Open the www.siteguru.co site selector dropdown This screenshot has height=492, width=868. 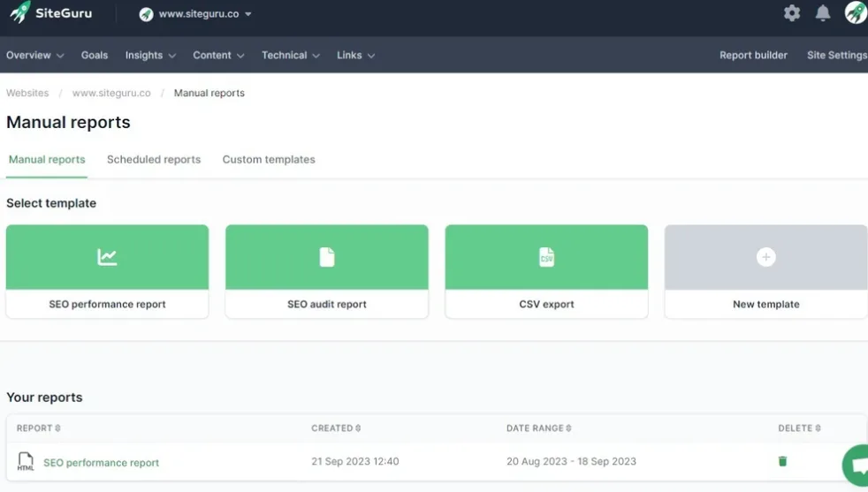point(195,14)
